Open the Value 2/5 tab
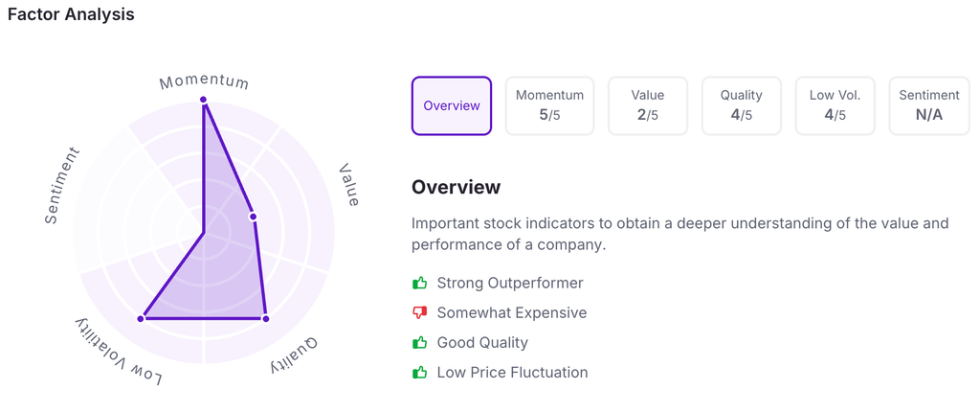This screenshot has width=980, height=412. [x=647, y=105]
